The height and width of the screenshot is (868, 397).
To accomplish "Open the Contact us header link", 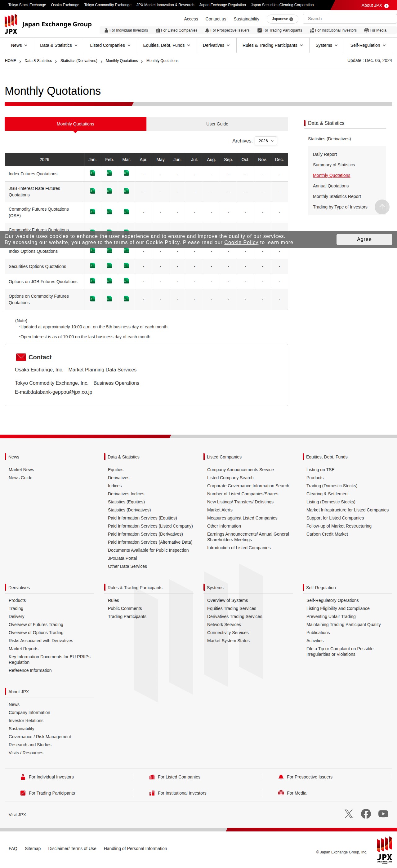I will [216, 19].
